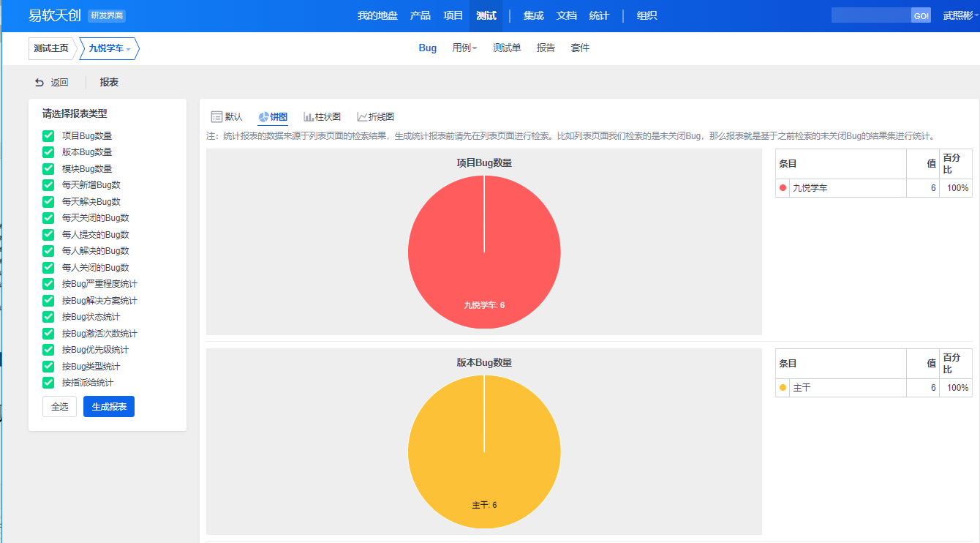
Task: Click the red legend dot for 九悦学车
Action: click(x=783, y=188)
